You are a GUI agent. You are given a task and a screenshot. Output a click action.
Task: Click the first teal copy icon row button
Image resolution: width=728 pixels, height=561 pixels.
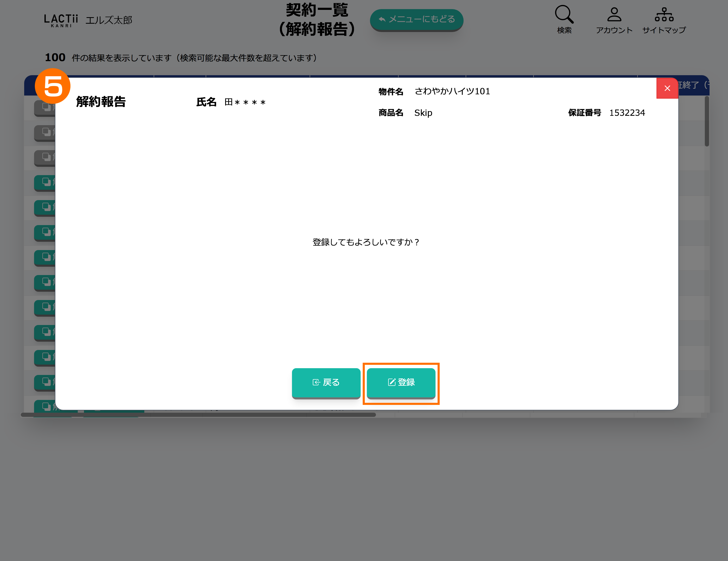click(x=46, y=182)
